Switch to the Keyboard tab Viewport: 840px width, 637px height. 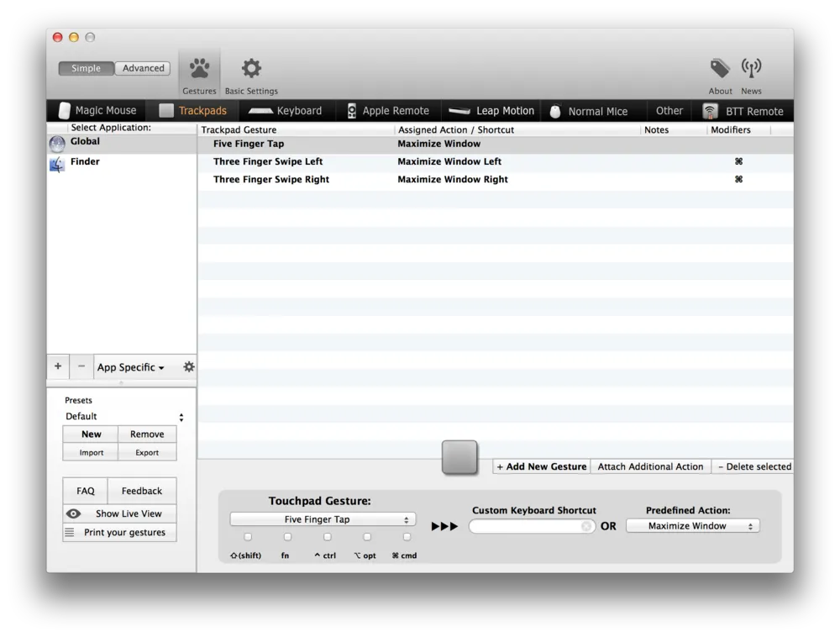click(286, 111)
